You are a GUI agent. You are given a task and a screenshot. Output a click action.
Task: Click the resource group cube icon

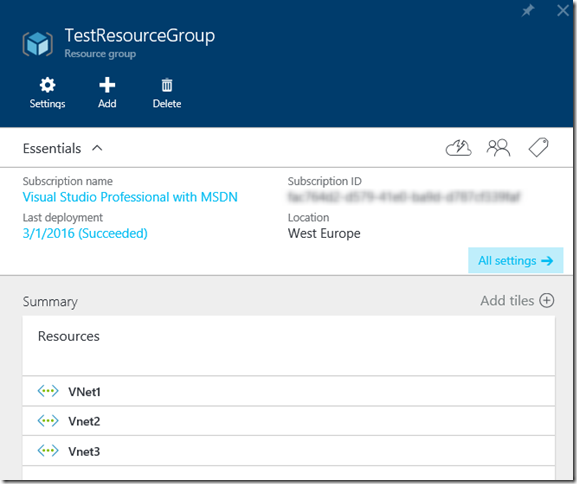click(38, 44)
